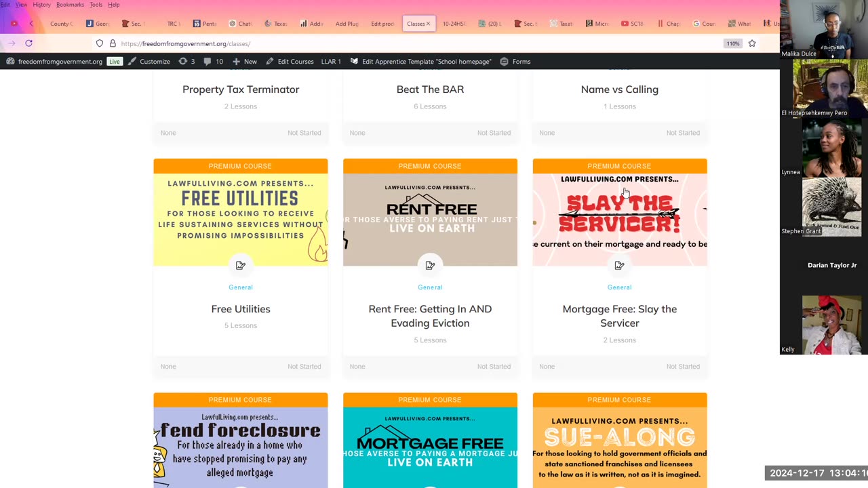The width and height of the screenshot is (868, 488).
Task: Open Edit Courses in admin bar
Action: click(x=290, y=62)
